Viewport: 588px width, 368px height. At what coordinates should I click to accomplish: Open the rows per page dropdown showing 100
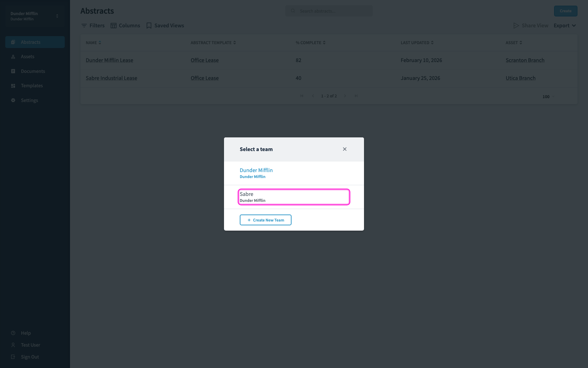pos(548,97)
